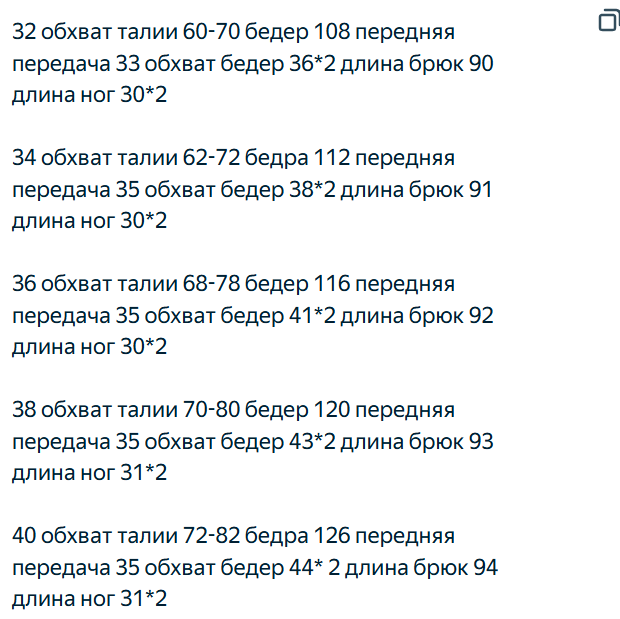Click the trouser length value 91

point(481,190)
